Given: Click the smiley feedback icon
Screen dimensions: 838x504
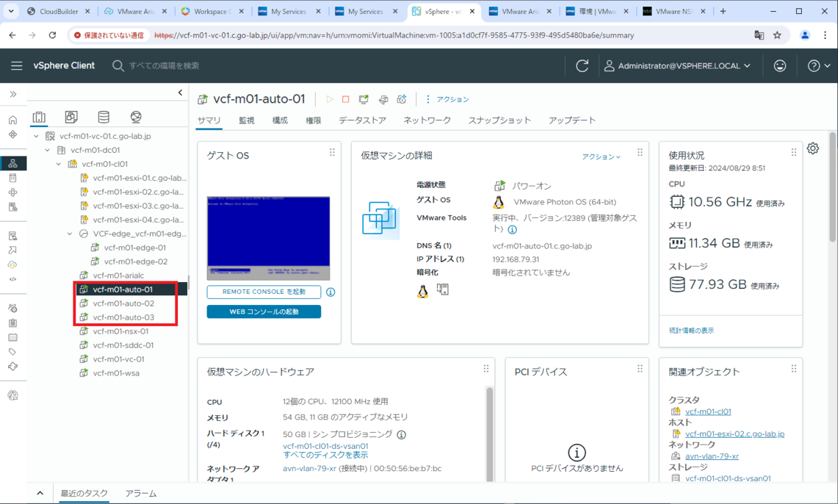Looking at the screenshot, I should [x=780, y=66].
